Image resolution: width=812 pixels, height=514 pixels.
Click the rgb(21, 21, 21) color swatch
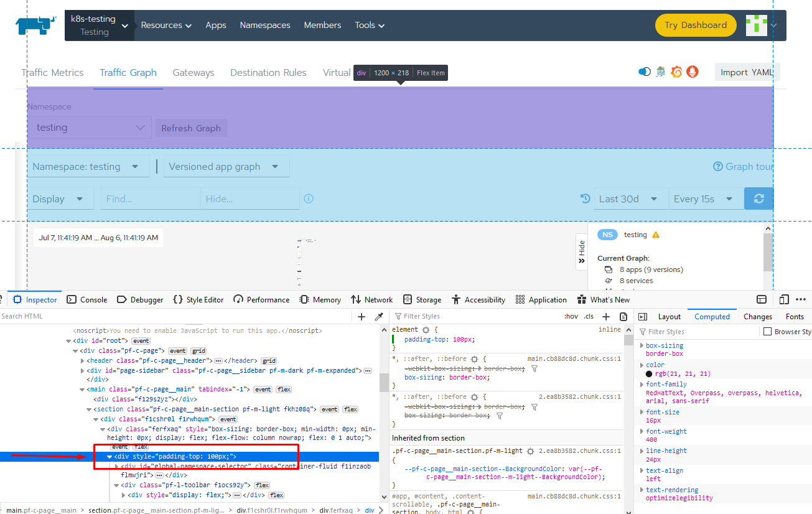647,373
